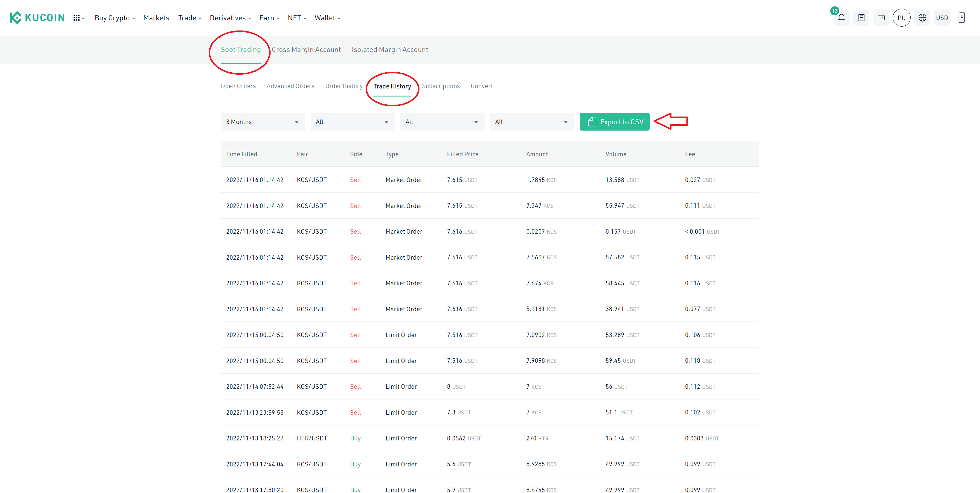This screenshot has height=493, width=980.
Task: Expand the first All filter dropdown
Action: tap(352, 122)
